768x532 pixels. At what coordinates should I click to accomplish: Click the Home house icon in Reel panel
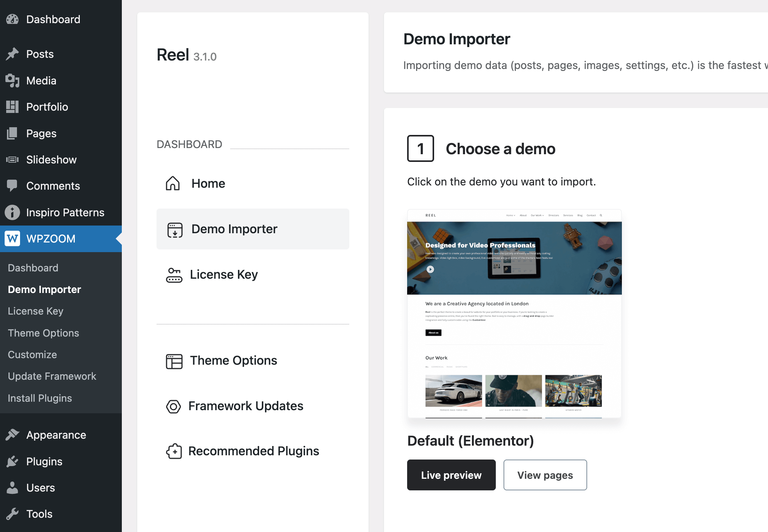173,184
